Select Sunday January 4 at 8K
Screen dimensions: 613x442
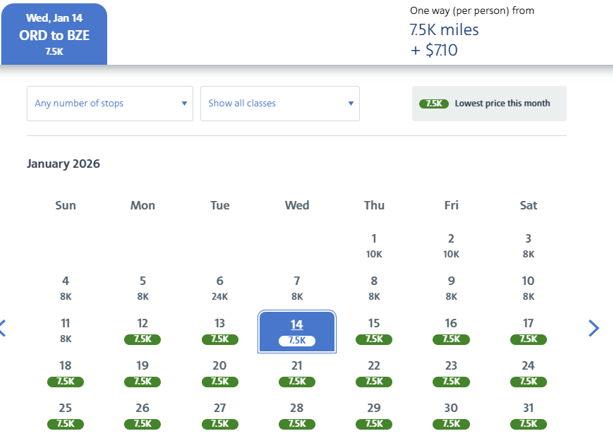[x=66, y=288]
